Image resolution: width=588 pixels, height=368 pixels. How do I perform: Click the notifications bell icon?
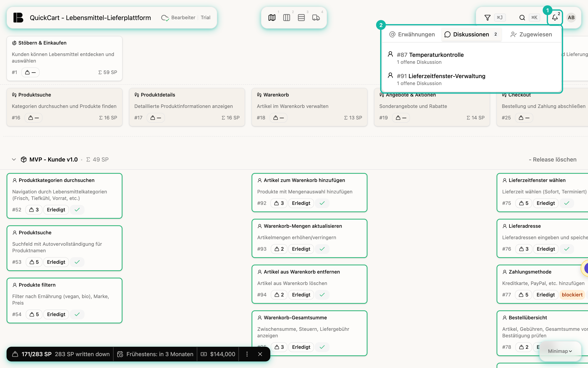tap(555, 18)
